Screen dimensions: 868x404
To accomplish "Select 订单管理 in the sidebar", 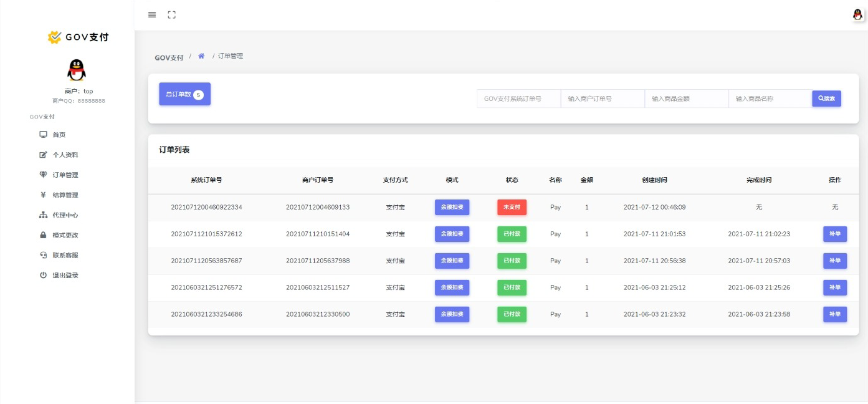I will pyautogui.click(x=65, y=175).
